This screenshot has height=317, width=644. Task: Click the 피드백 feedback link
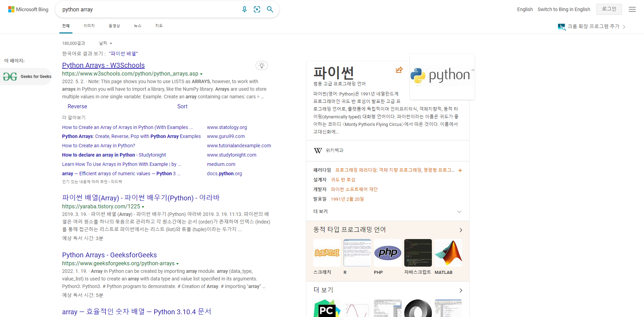[116, 182]
